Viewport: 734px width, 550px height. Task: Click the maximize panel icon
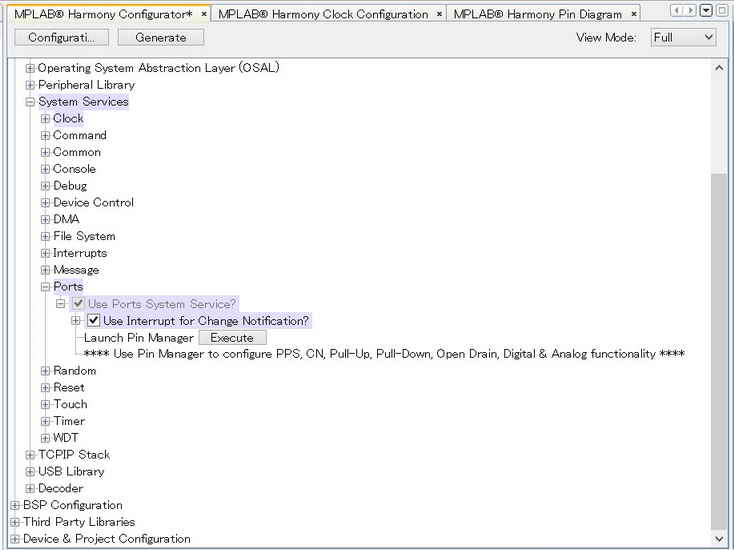[x=722, y=10]
